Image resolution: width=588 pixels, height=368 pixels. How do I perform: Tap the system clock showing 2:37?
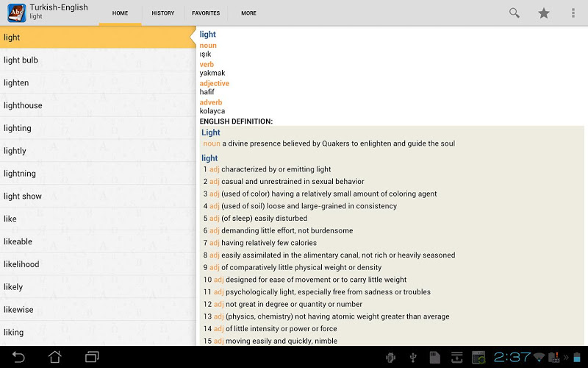tap(512, 357)
